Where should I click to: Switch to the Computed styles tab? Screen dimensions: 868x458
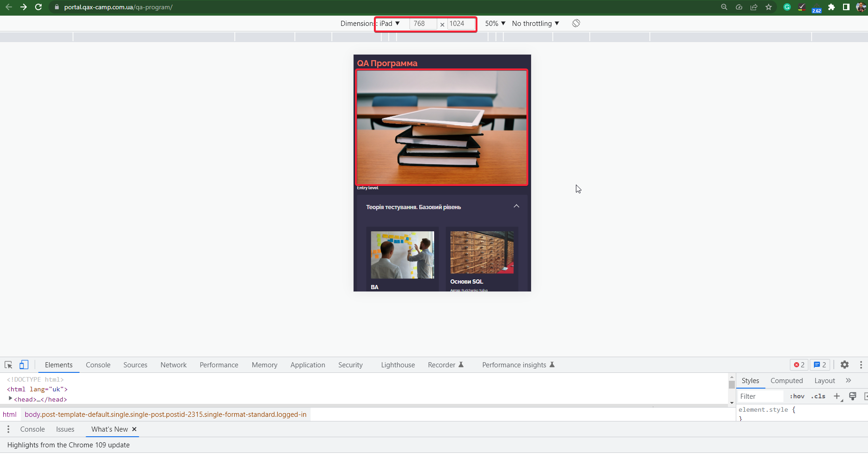tap(786, 380)
